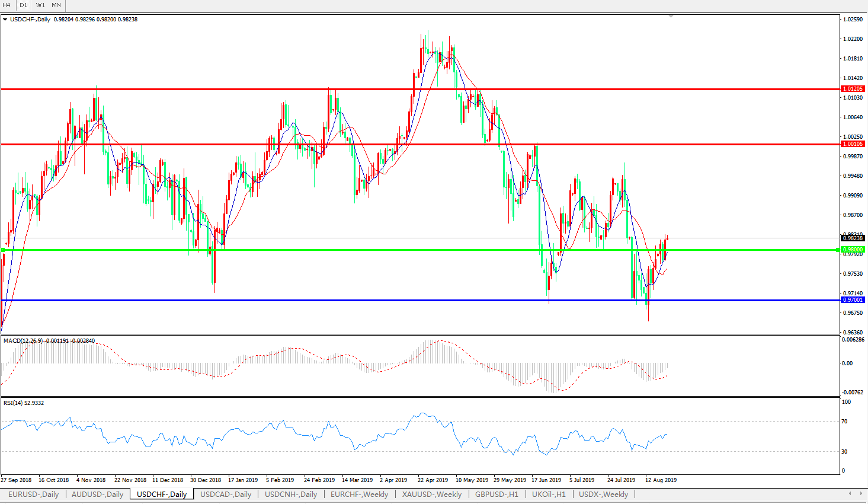Screen dimensions: 868x504
Task: Click the red 1.01205 price label
Action: 853,89
